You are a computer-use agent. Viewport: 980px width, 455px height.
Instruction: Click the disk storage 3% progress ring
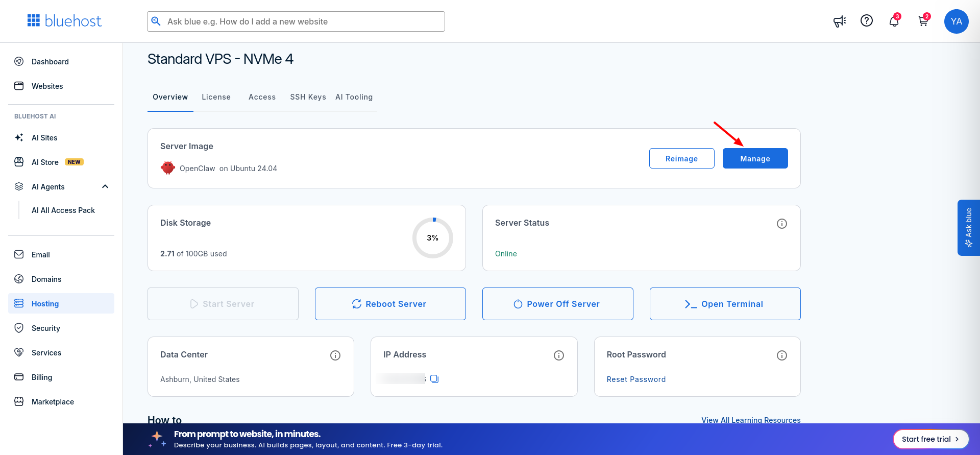[x=433, y=238]
